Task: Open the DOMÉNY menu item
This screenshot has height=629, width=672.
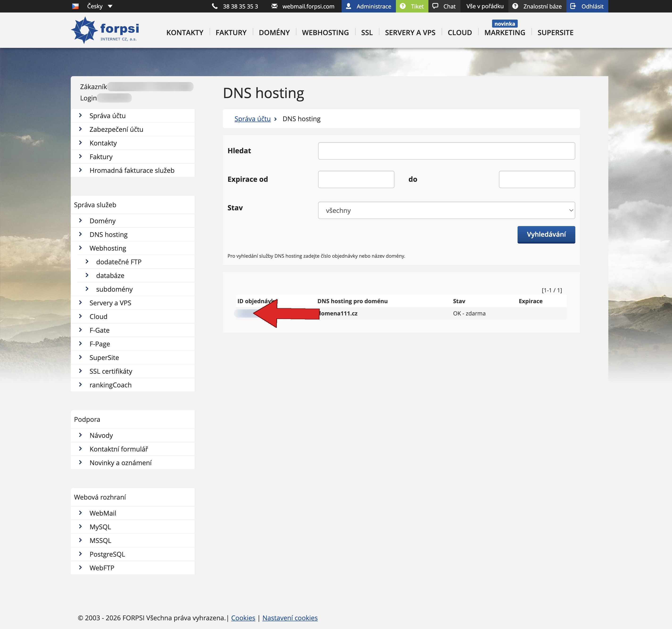Action: [x=274, y=33]
